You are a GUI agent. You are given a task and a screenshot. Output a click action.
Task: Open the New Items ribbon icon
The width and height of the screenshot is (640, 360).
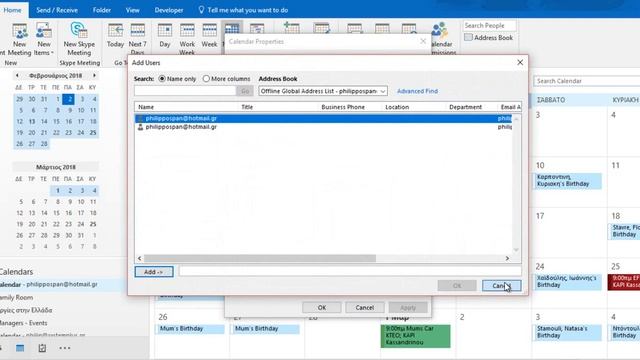click(x=44, y=40)
